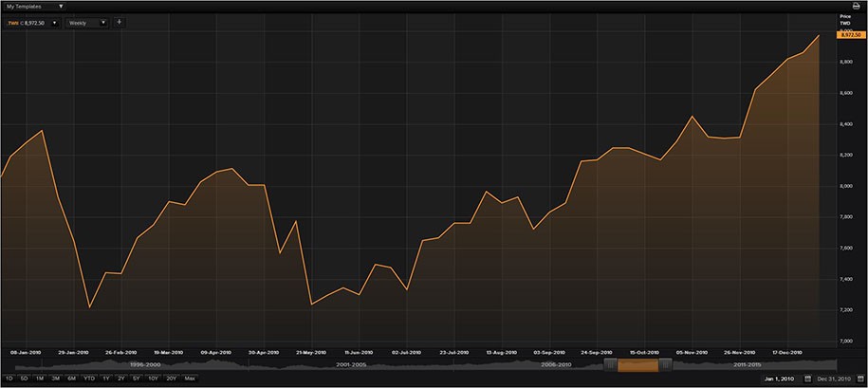Click the 7,400 price axis label
Screen dimensions: 868x388
click(x=847, y=280)
